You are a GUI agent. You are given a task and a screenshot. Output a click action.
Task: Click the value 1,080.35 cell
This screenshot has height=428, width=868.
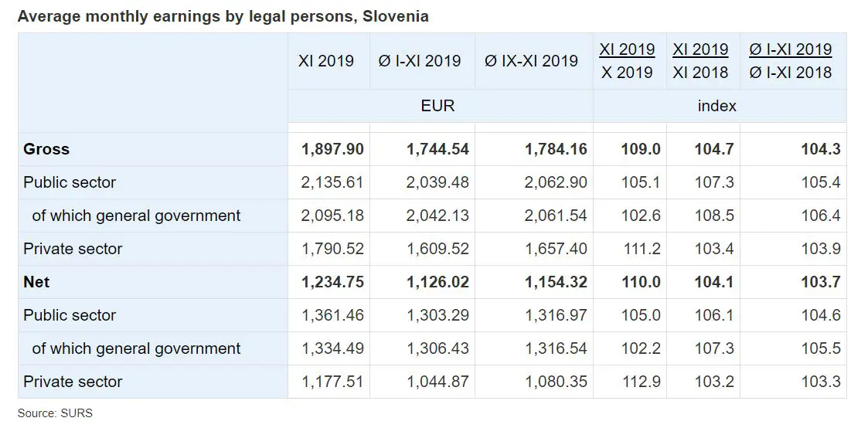[x=555, y=382]
